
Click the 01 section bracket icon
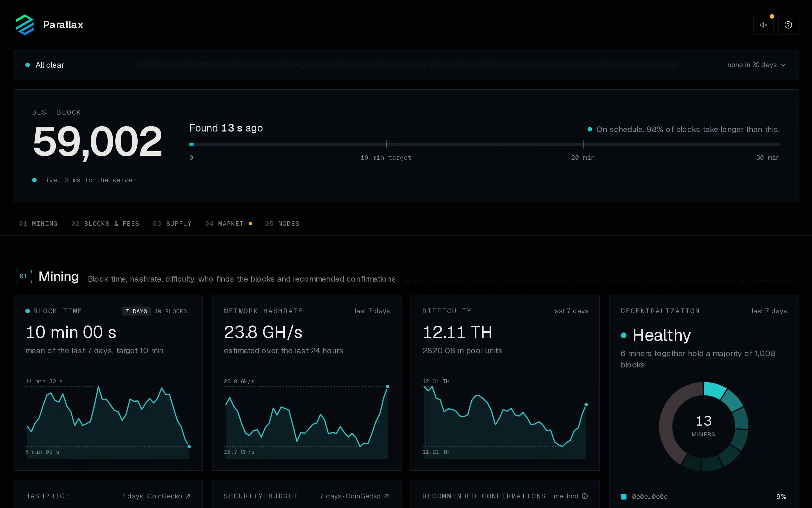(23, 276)
